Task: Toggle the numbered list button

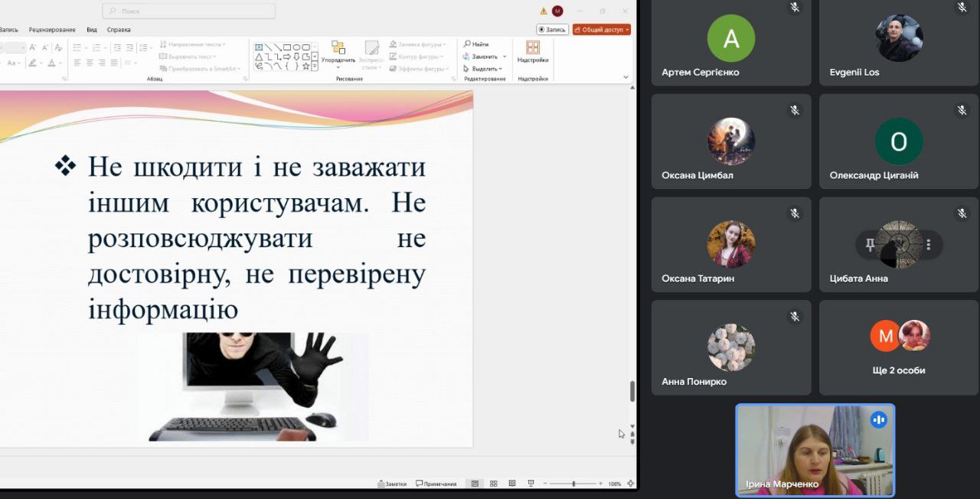Action: 96,47
